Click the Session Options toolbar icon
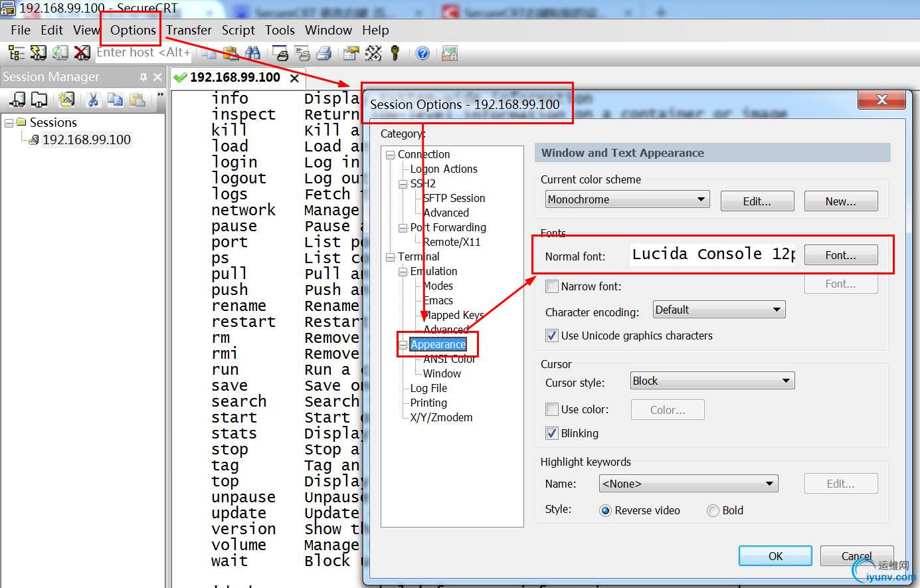 click(351, 53)
